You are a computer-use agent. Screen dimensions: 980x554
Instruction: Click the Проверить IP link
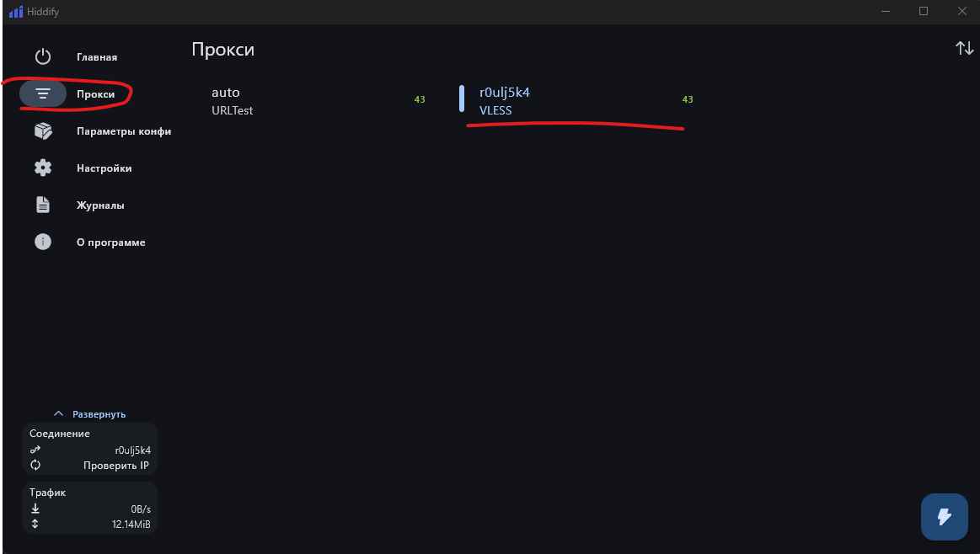(x=116, y=466)
